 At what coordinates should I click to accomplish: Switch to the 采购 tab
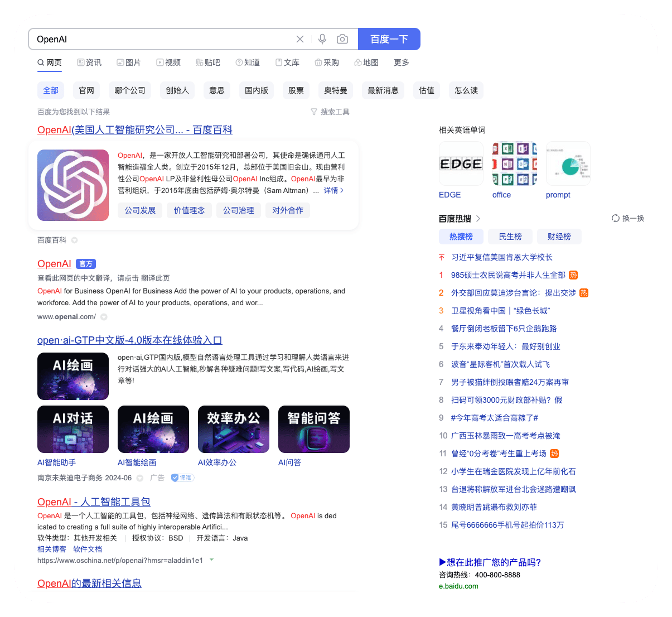point(327,62)
